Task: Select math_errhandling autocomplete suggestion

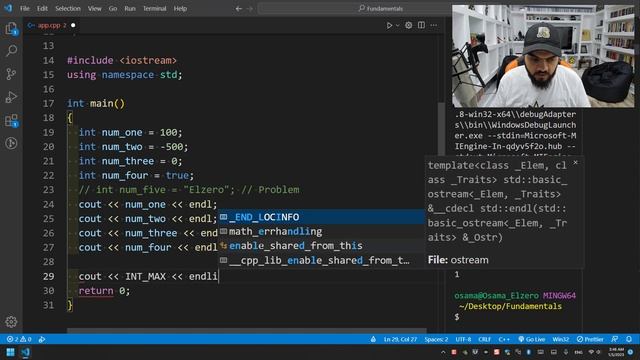Action: [321, 231]
